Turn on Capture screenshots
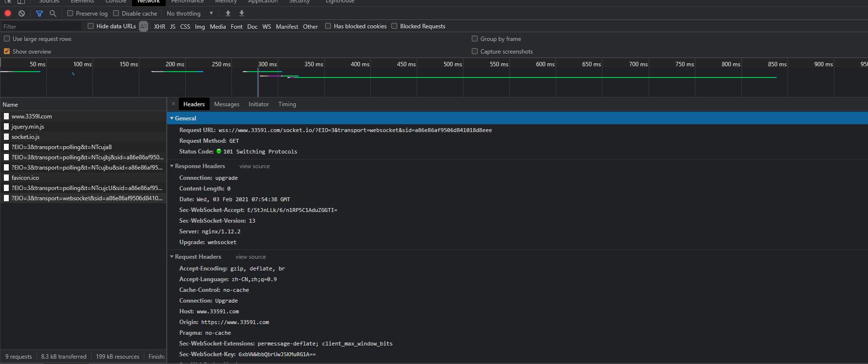This screenshot has height=364, width=868. pyautogui.click(x=475, y=51)
